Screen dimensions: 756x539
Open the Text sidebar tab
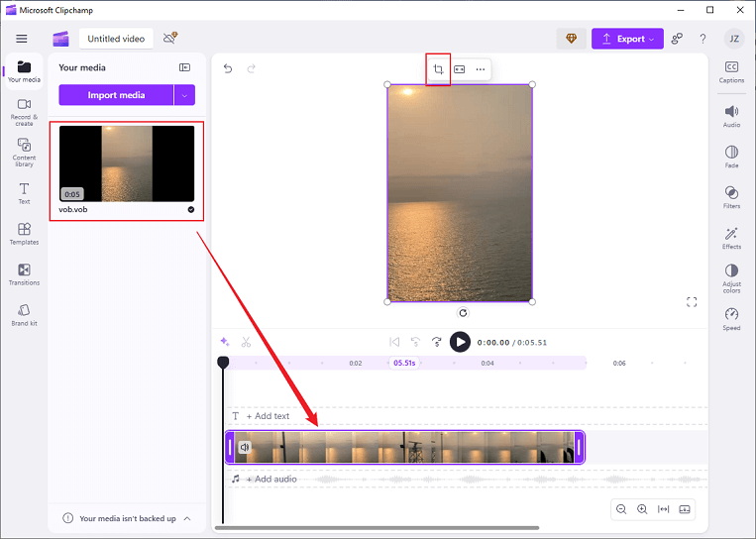click(24, 194)
